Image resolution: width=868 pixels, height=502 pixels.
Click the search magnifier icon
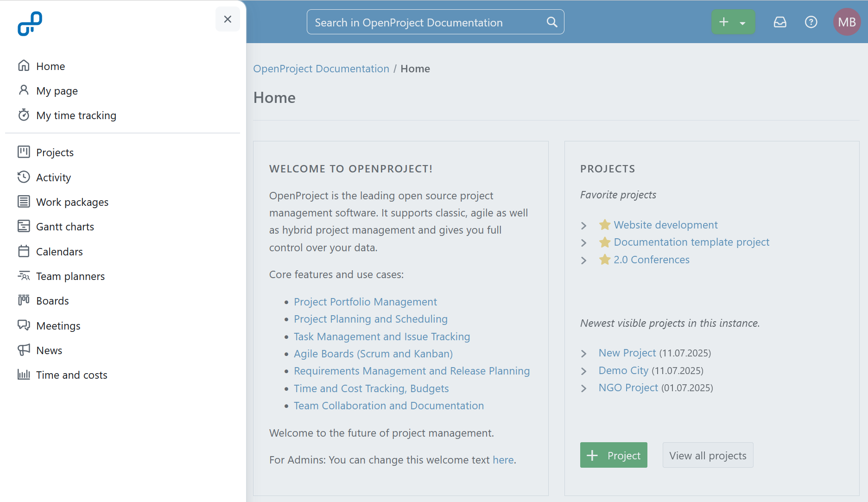point(551,22)
